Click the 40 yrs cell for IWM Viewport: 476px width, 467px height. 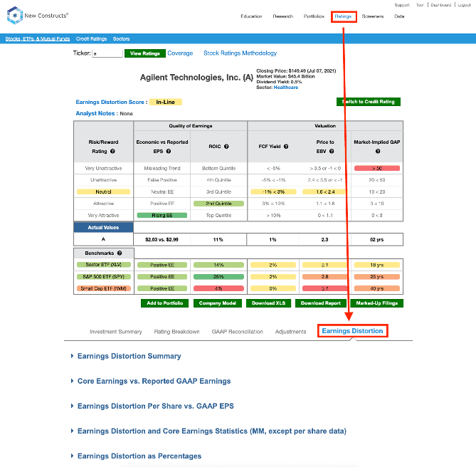click(377, 288)
